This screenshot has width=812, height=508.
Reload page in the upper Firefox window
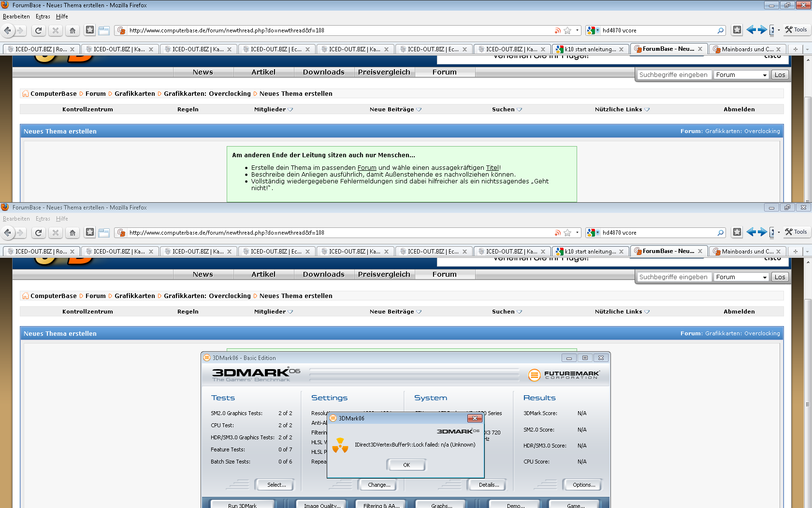39,30
